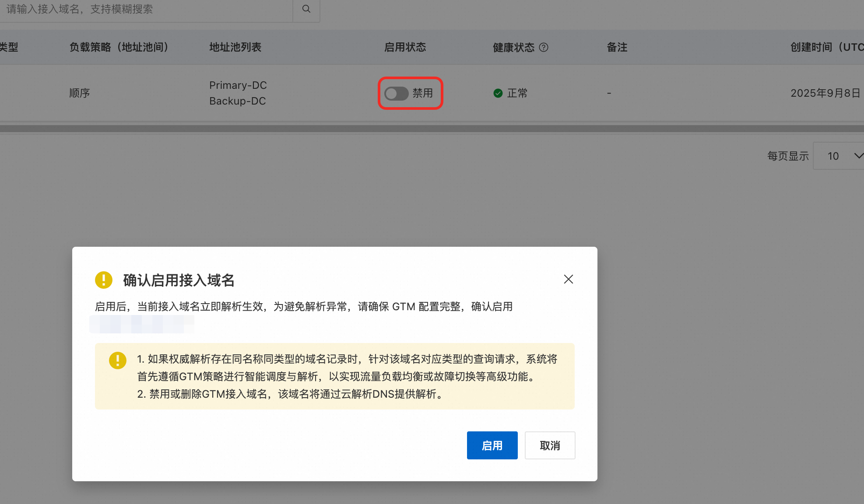
Task: Click the Primary-DC address pool
Action: click(x=238, y=85)
